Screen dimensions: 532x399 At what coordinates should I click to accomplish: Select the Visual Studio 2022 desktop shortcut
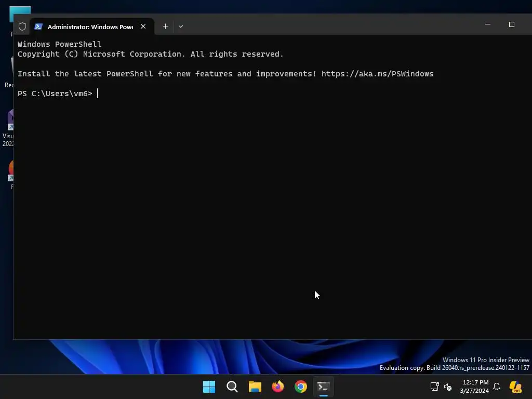click(x=8, y=128)
